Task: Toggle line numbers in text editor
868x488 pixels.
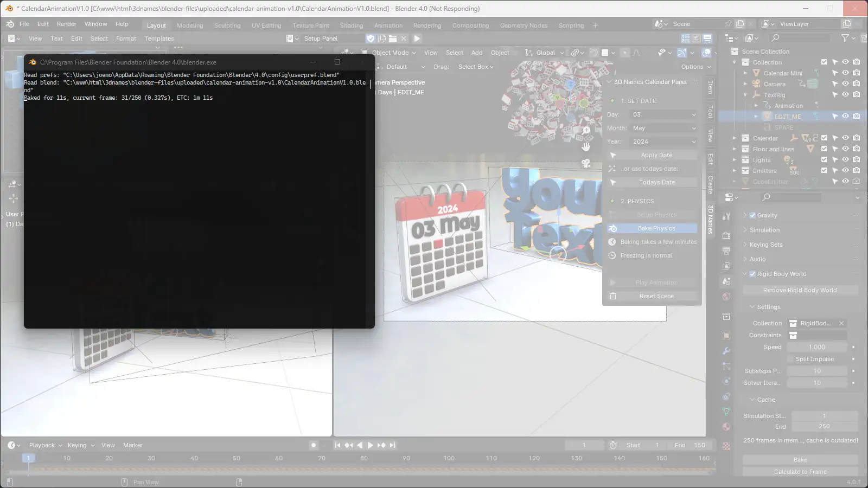Action: (686, 38)
